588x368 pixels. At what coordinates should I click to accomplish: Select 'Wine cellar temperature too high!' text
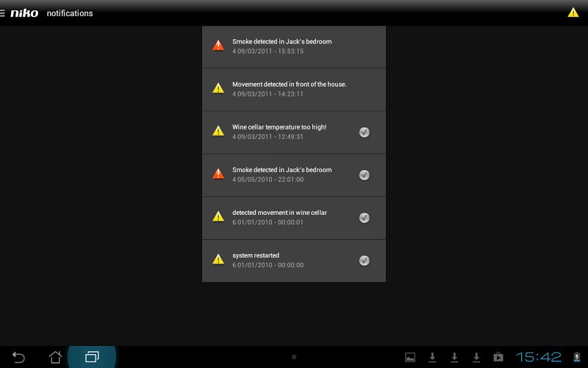tap(279, 127)
